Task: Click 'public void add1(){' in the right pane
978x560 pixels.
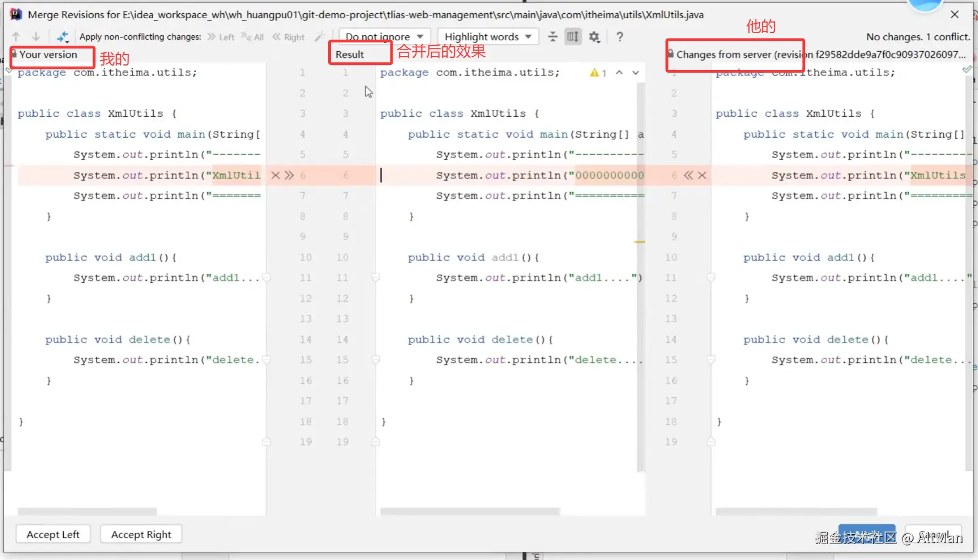Action: pos(809,257)
